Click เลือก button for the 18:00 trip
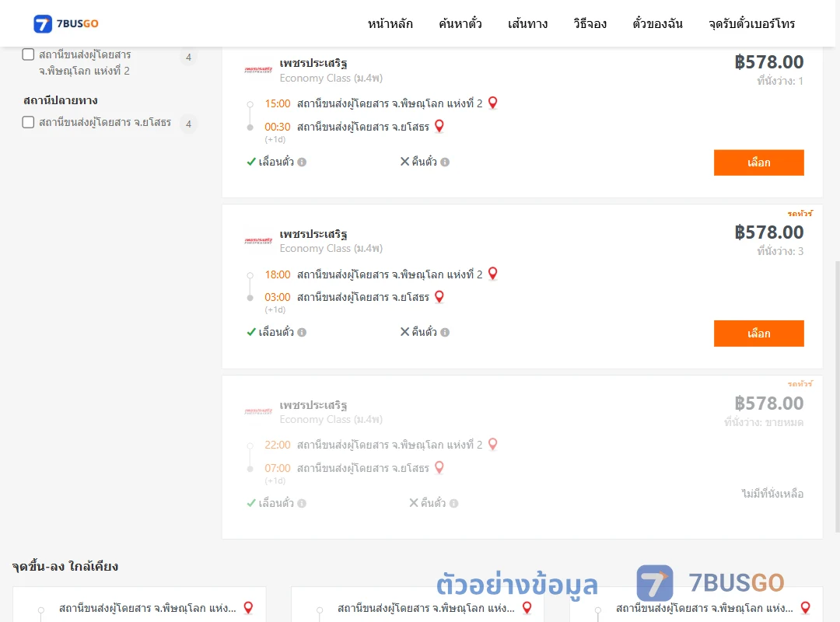Screen dimensions: 840x622 (x=758, y=334)
